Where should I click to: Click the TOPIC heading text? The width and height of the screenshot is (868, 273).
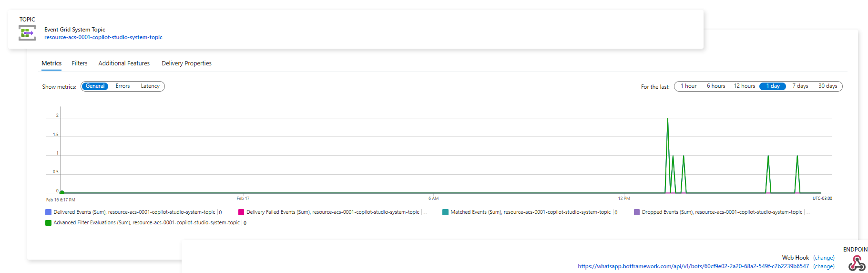[27, 20]
